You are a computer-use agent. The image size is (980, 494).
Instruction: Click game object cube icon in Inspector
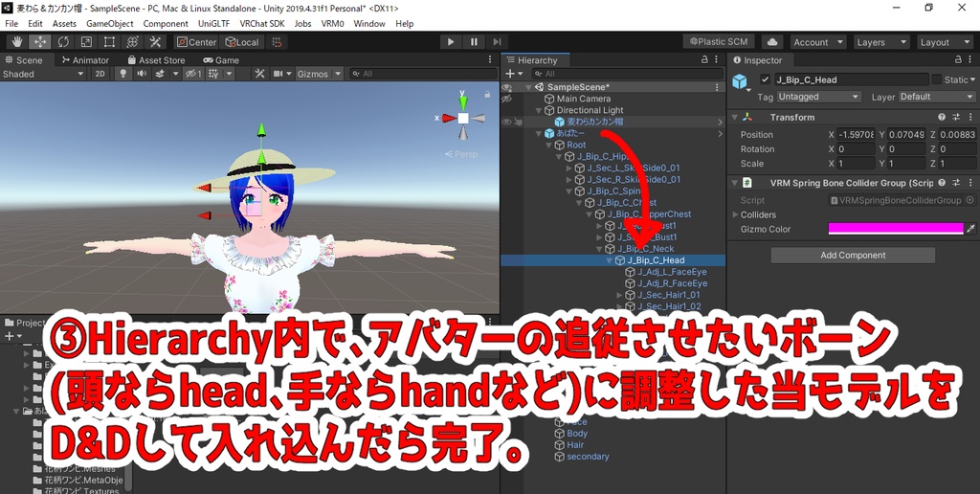pyautogui.click(x=740, y=81)
